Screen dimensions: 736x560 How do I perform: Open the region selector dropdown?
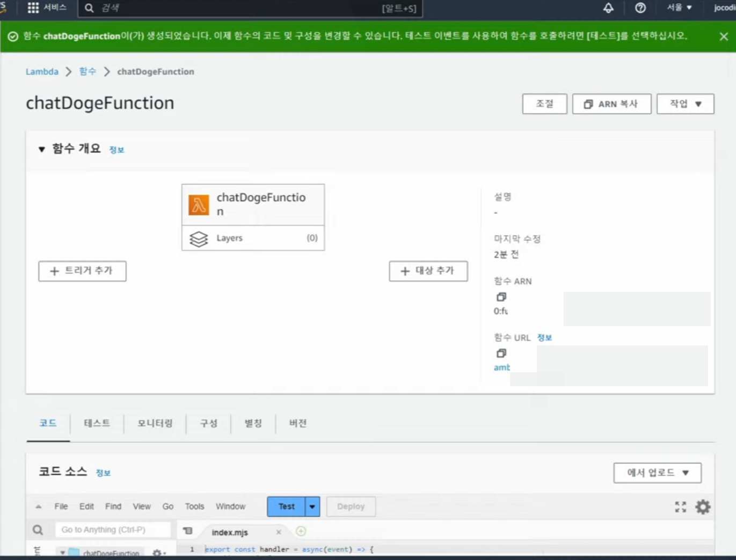[679, 8]
